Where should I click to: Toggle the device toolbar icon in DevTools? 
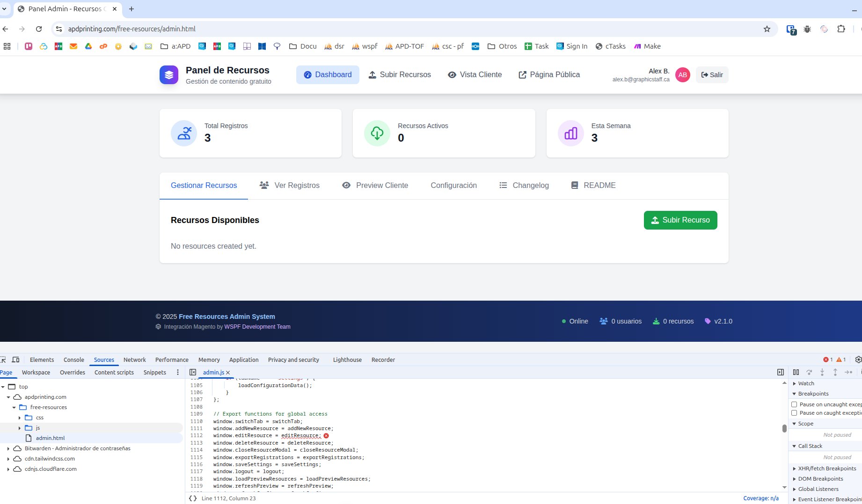(15, 360)
